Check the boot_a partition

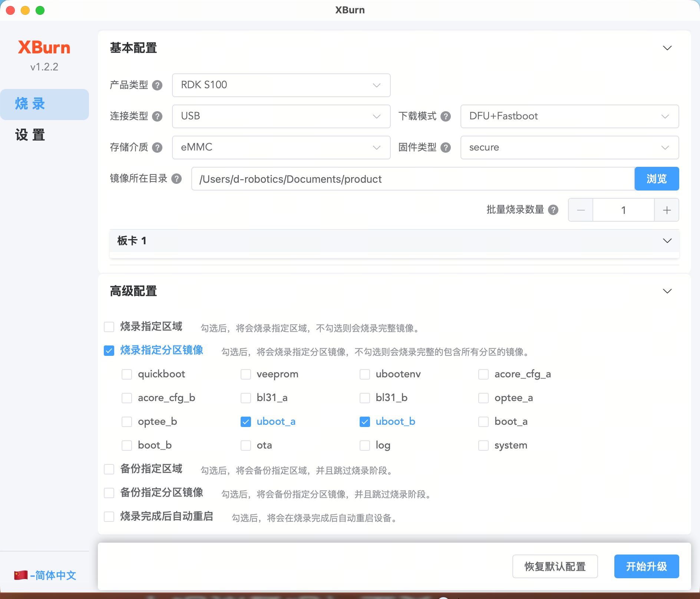[x=483, y=422]
